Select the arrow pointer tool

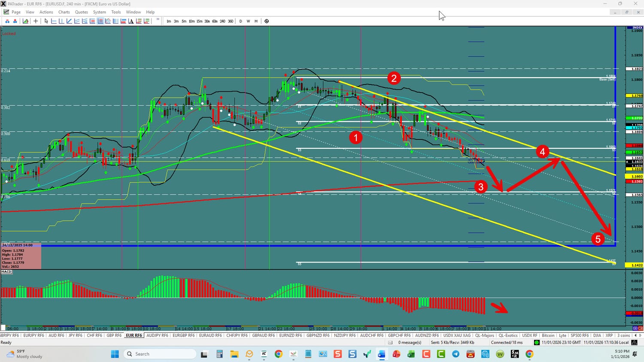46,21
